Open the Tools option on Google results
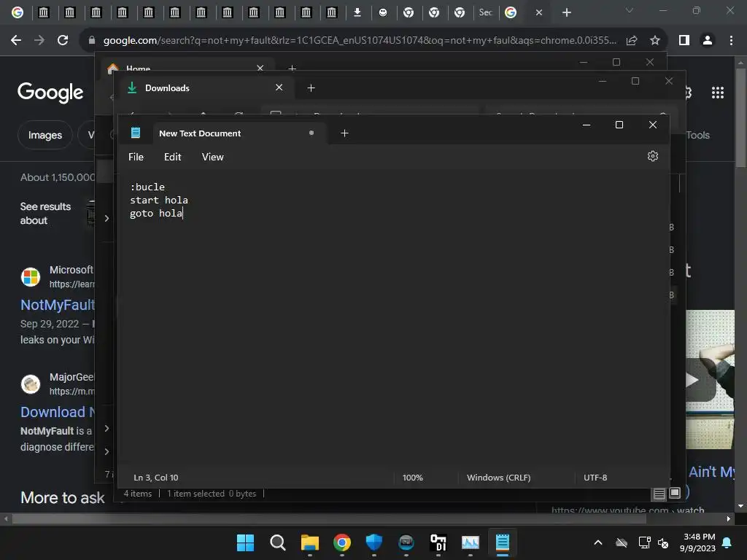The image size is (747, 560). pos(698,135)
